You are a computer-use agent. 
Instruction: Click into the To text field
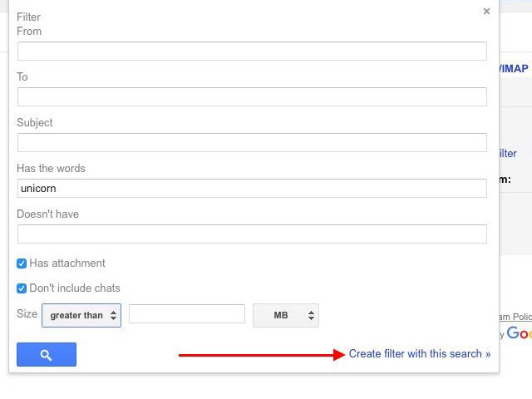[x=252, y=96]
